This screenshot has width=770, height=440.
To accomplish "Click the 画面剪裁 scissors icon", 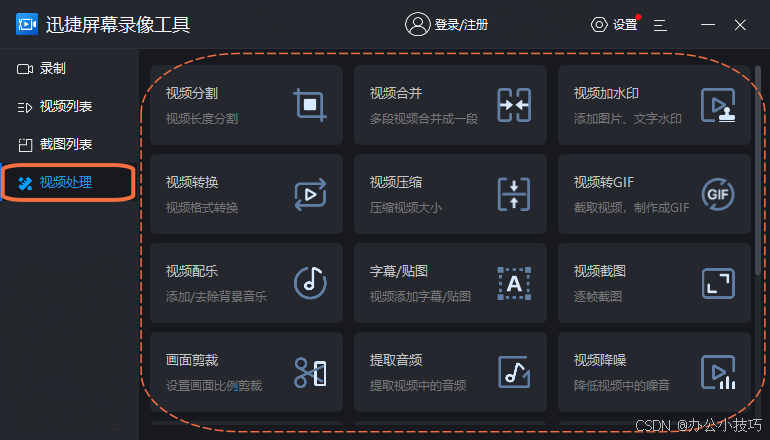I will point(310,373).
